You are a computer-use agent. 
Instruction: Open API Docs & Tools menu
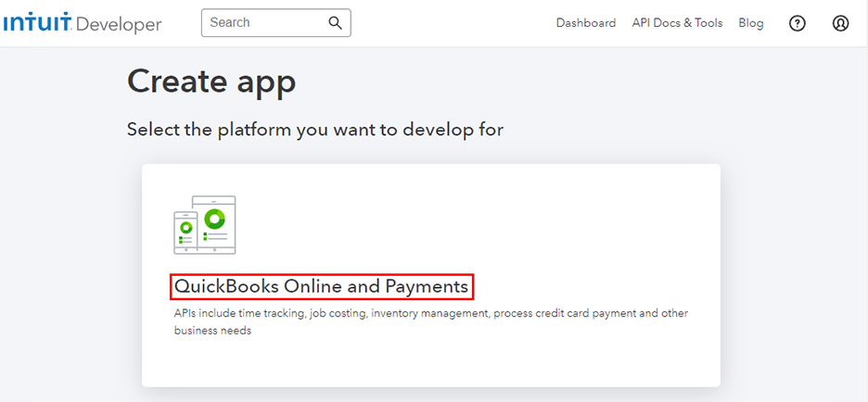coord(677,23)
